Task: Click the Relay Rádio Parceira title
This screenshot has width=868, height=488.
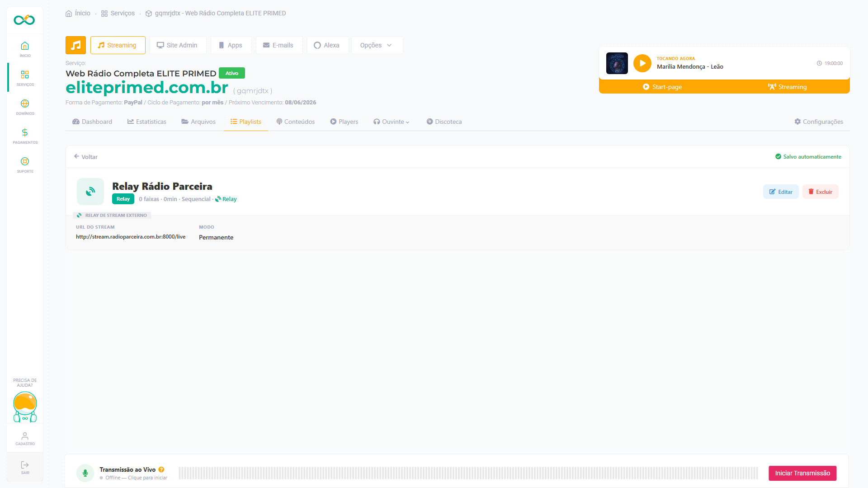Action: click(x=162, y=186)
